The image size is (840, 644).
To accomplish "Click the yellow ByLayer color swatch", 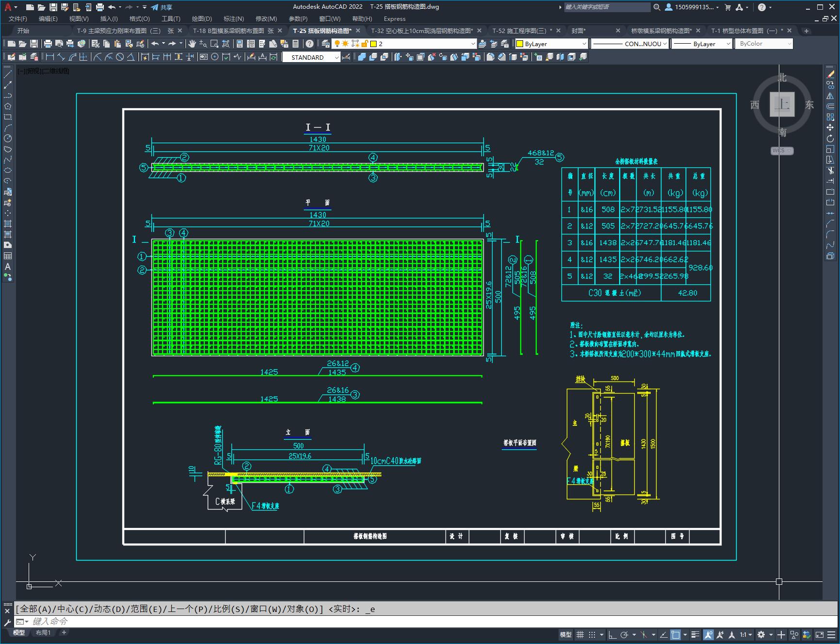I will (x=520, y=44).
